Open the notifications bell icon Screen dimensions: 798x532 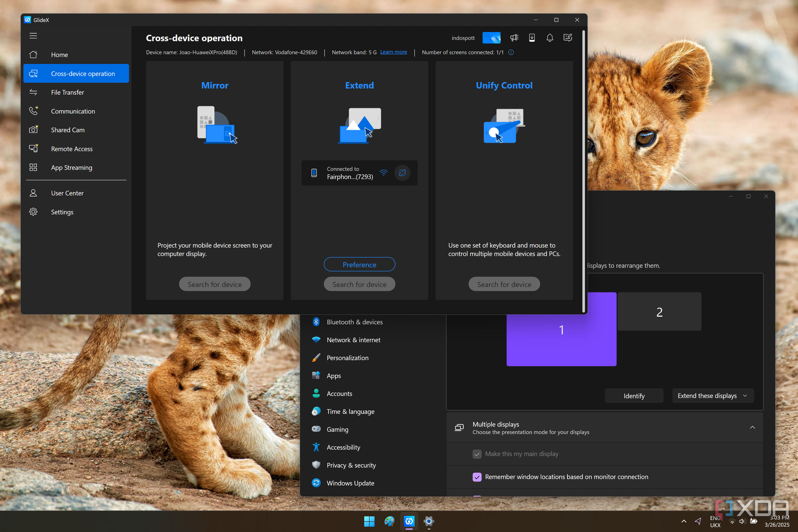tap(550, 38)
